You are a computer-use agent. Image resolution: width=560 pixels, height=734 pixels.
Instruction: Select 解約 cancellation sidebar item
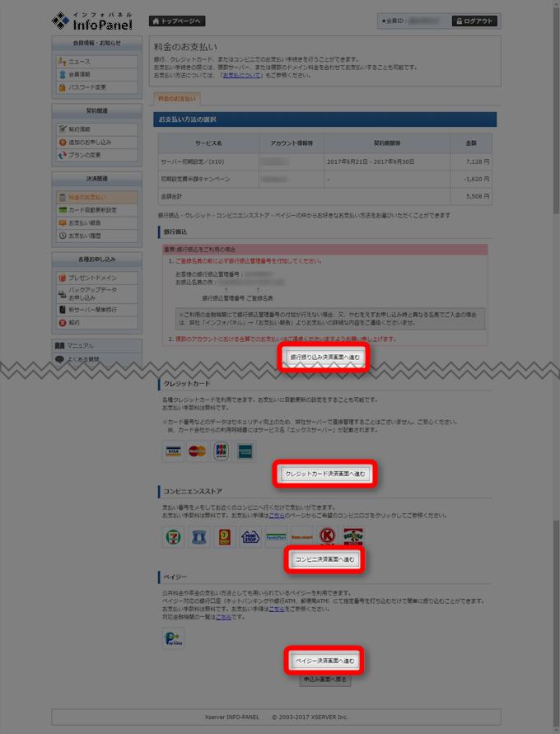97,323
